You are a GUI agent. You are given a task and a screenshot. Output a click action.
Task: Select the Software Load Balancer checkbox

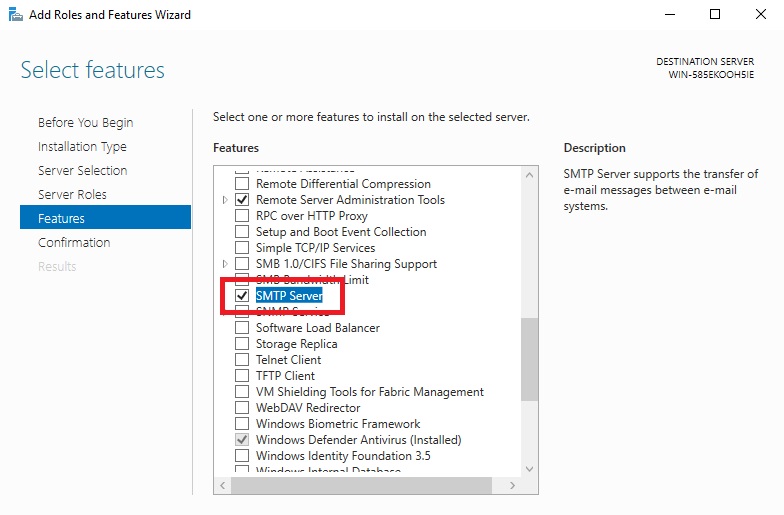[241, 328]
